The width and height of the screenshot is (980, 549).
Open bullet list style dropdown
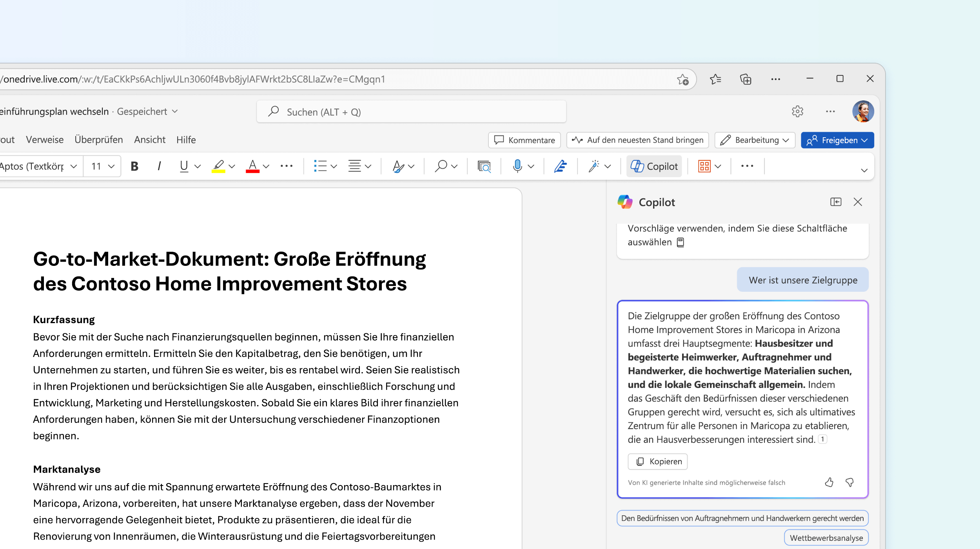[334, 167]
